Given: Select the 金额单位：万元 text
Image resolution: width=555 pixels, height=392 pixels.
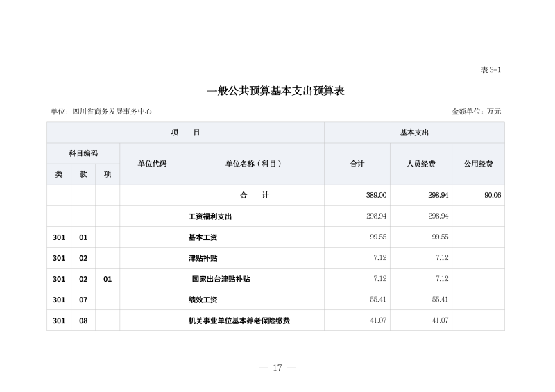Looking at the screenshot, I should click(x=476, y=111).
